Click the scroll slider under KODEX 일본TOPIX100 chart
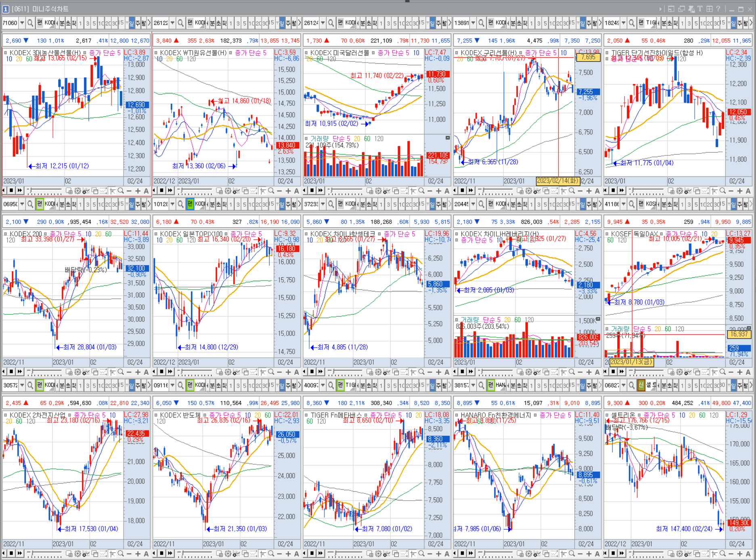Viewport: 756px width, 560px height. coord(195,372)
